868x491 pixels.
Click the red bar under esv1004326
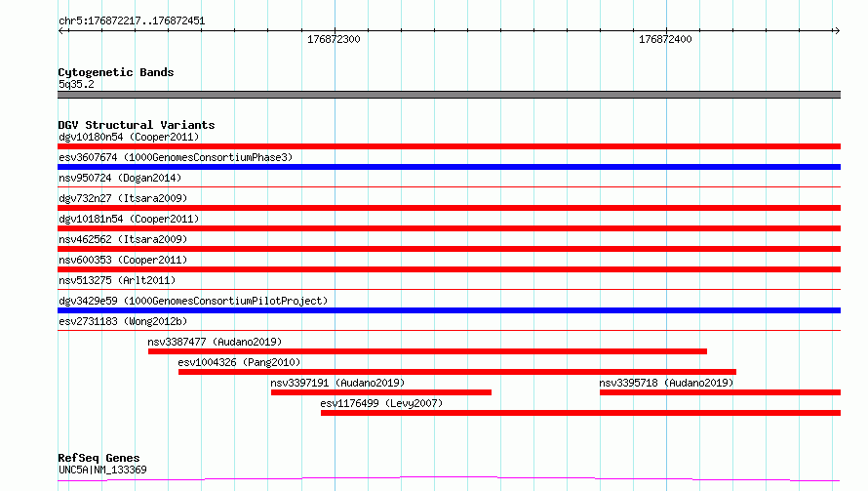tap(457, 372)
